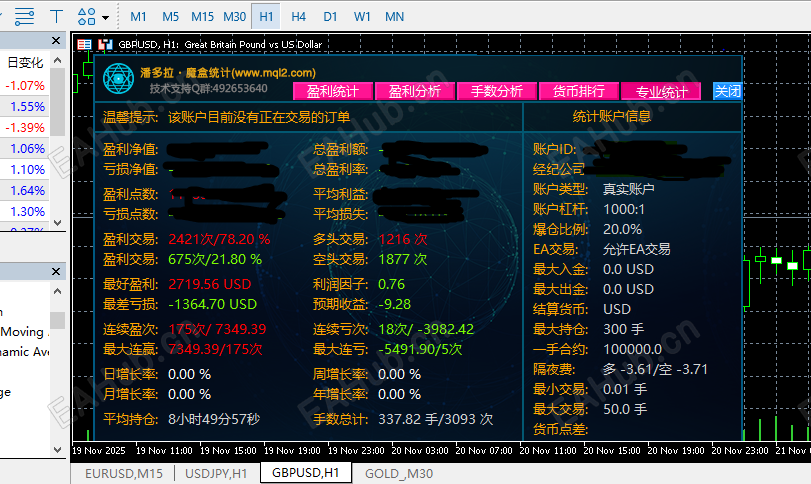Click the leverage value 1000:1
This screenshot has width=811, height=484.
(x=624, y=209)
